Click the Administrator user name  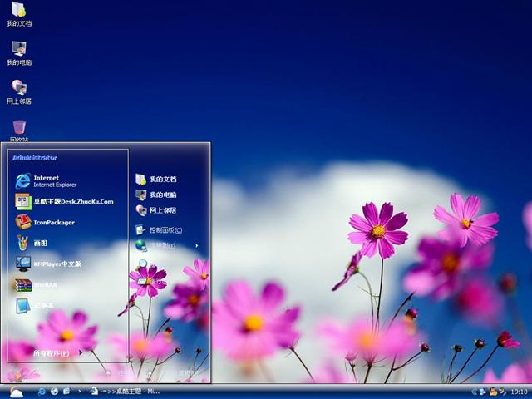pyautogui.click(x=35, y=158)
